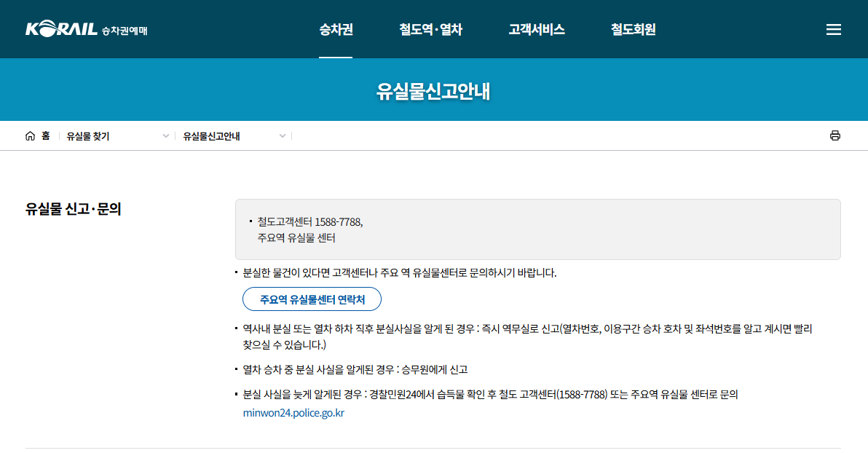
Task: Click the 역사내 분실 또는 열차 하차 bullet text
Action: [x=527, y=336]
